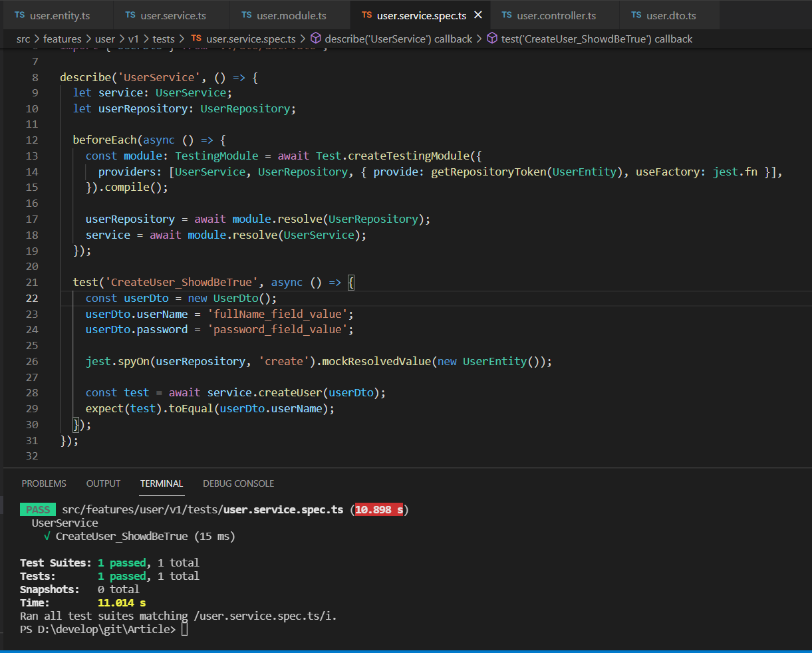Image resolution: width=812 pixels, height=653 pixels.
Task: Open the 'tests' breadcrumb dropdown
Action: coord(164,39)
